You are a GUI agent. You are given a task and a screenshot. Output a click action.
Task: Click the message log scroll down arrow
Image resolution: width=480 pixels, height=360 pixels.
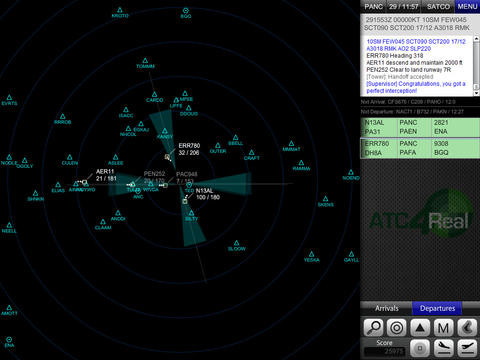click(x=477, y=93)
